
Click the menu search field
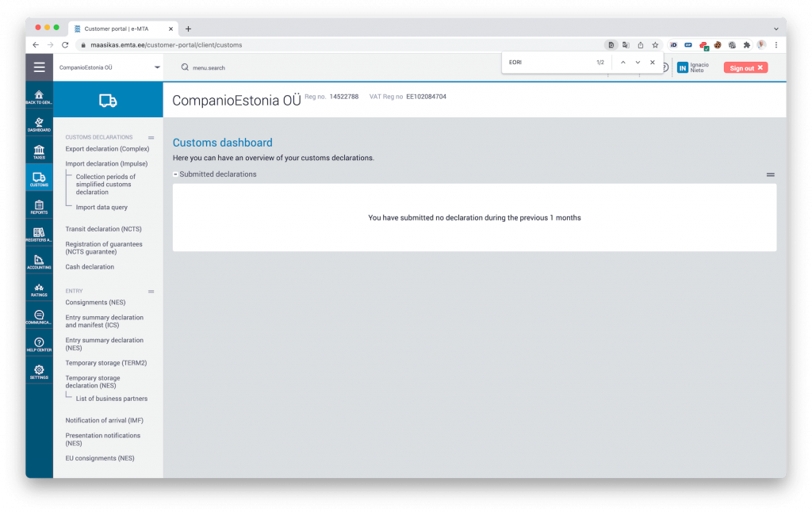click(x=209, y=68)
